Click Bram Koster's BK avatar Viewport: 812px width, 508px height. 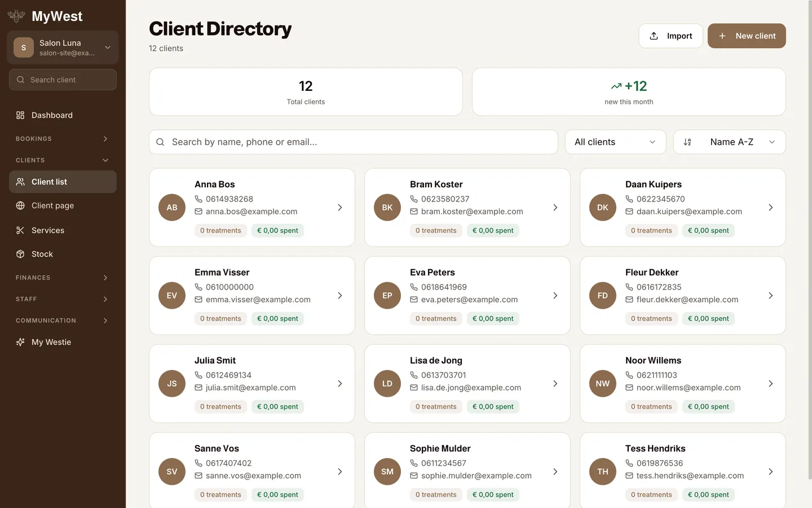click(387, 207)
